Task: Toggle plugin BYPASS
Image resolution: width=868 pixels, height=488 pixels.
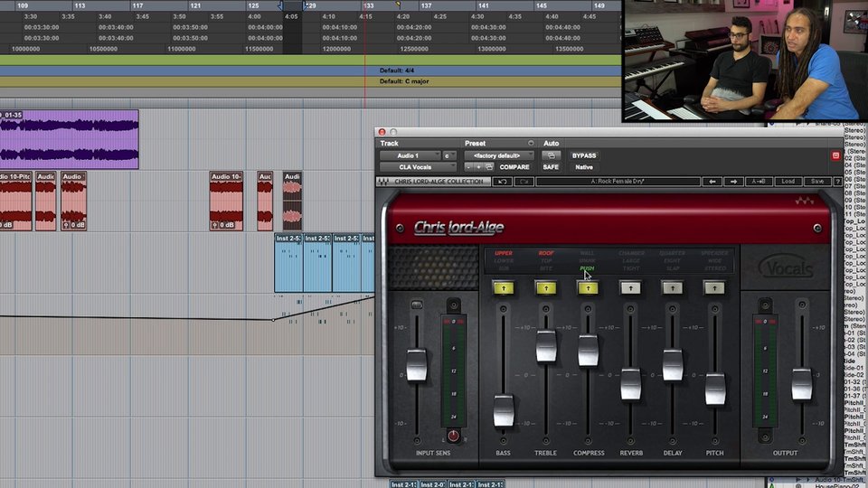Action: [583, 156]
